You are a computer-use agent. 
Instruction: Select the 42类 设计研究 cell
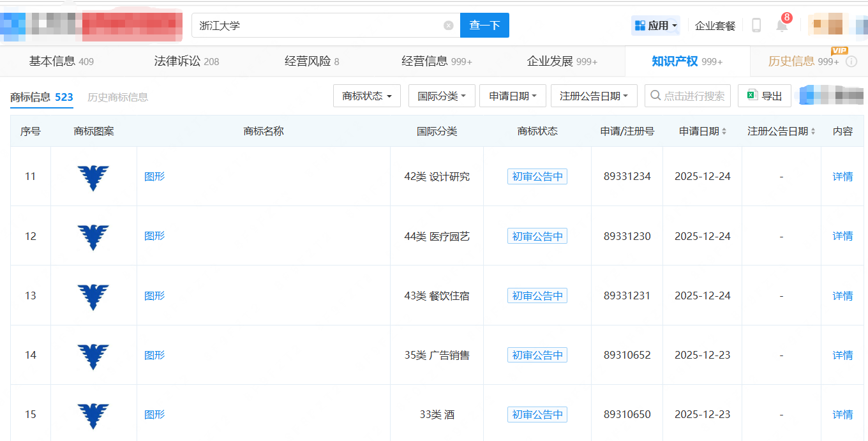pyautogui.click(x=437, y=177)
